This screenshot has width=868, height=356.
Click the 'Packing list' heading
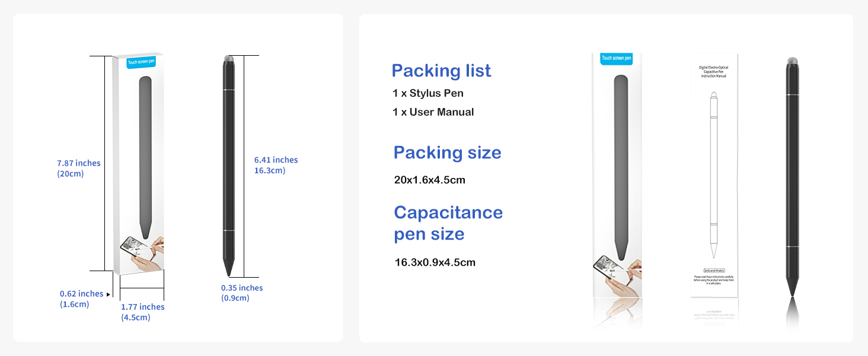441,71
